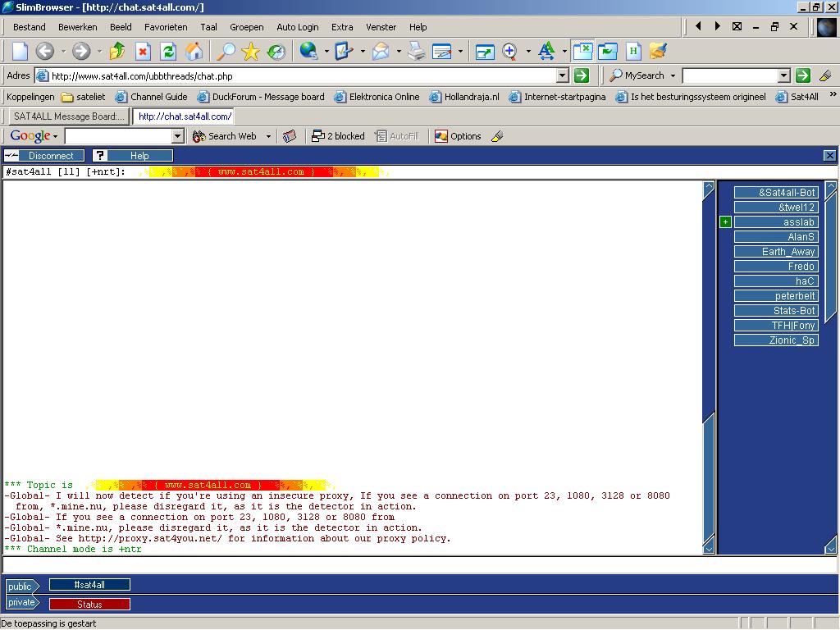Open the MySearch input box dropdown

click(x=783, y=75)
